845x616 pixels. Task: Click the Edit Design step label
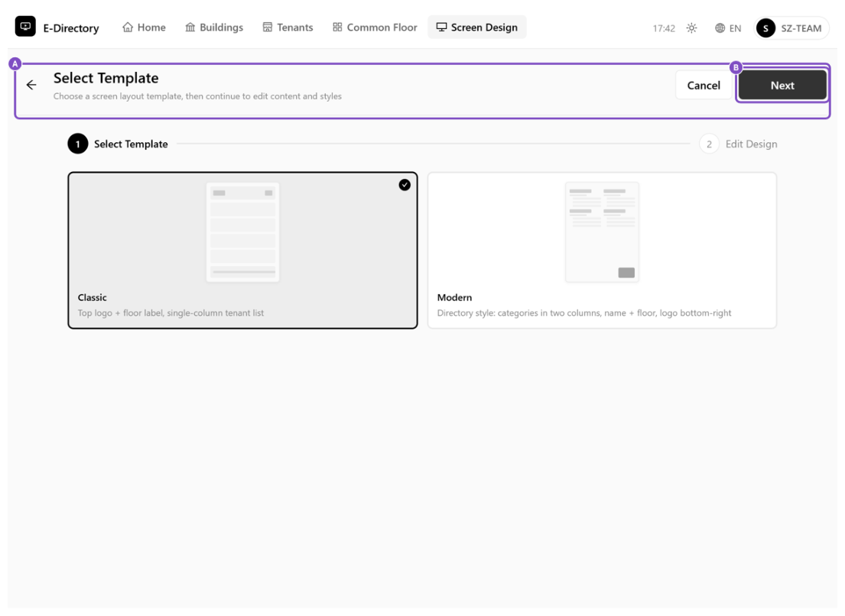751,144
